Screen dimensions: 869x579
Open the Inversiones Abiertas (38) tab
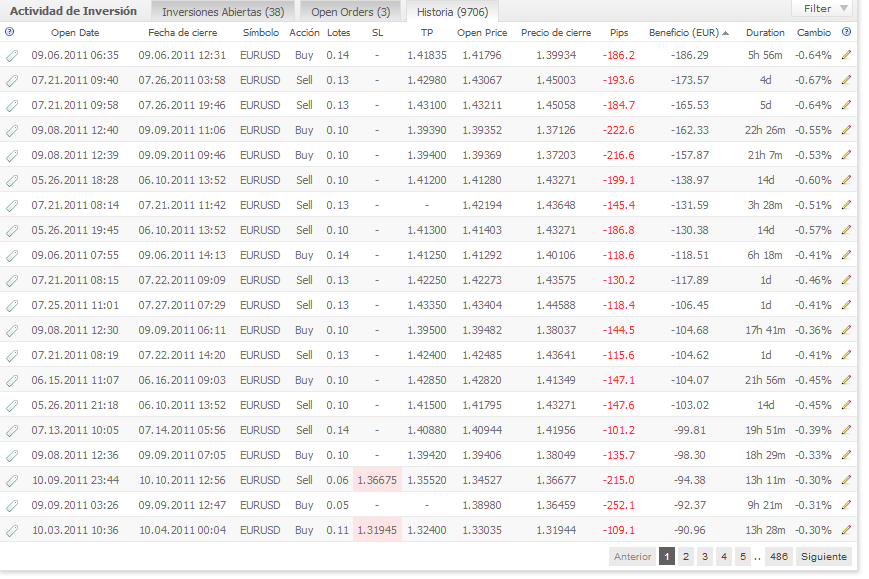223,12
